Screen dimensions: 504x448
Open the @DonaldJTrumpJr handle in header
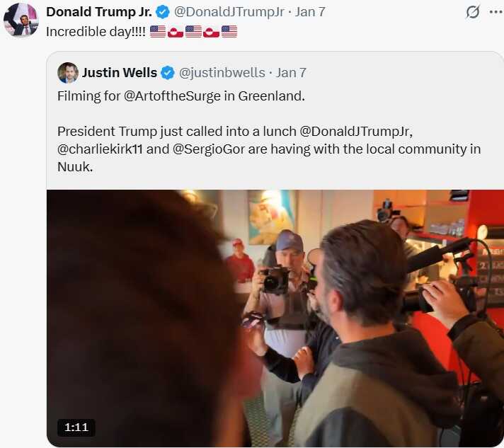coord(229,12)
